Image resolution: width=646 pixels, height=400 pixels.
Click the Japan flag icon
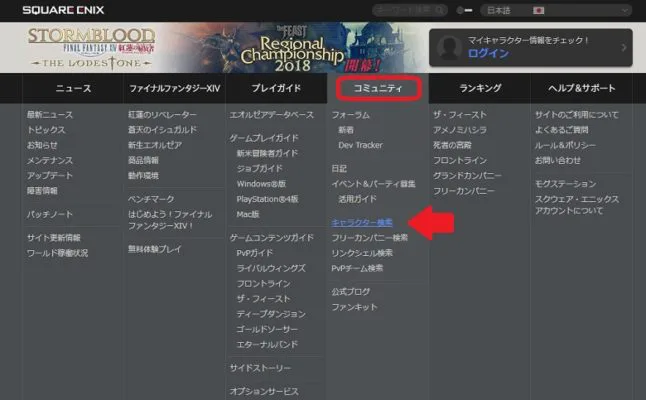[538, 10]
